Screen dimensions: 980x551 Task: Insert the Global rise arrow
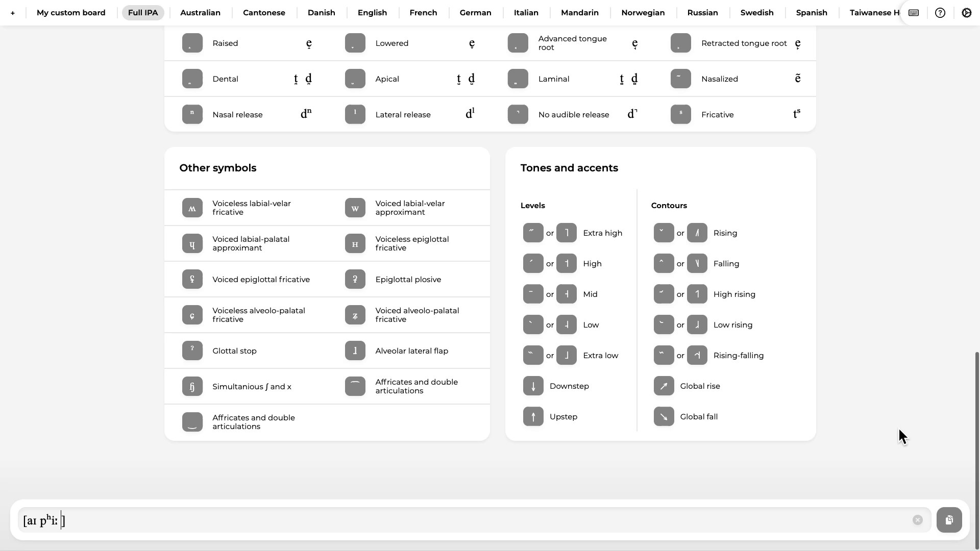[x=664, y=386]
